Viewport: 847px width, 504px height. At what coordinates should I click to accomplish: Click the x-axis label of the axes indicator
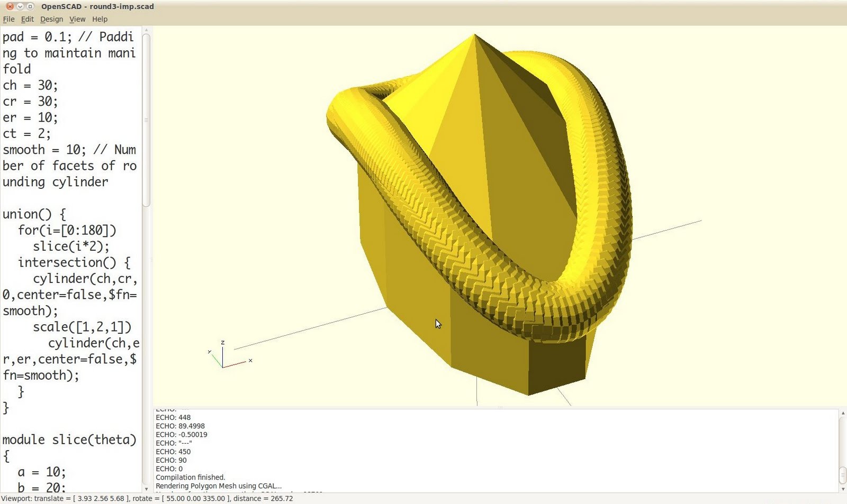(250, 360)
